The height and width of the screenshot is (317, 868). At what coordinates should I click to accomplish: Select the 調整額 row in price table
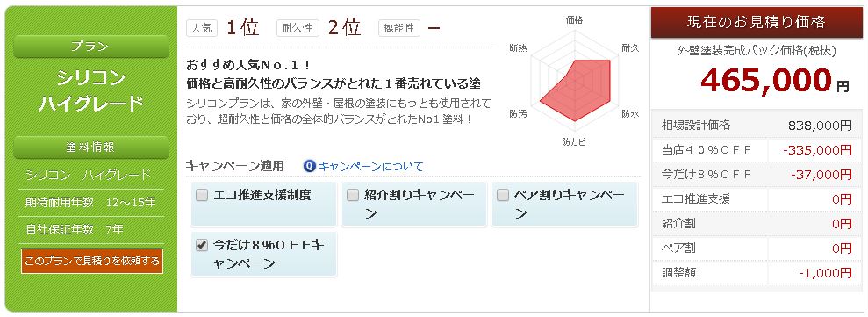757,273
